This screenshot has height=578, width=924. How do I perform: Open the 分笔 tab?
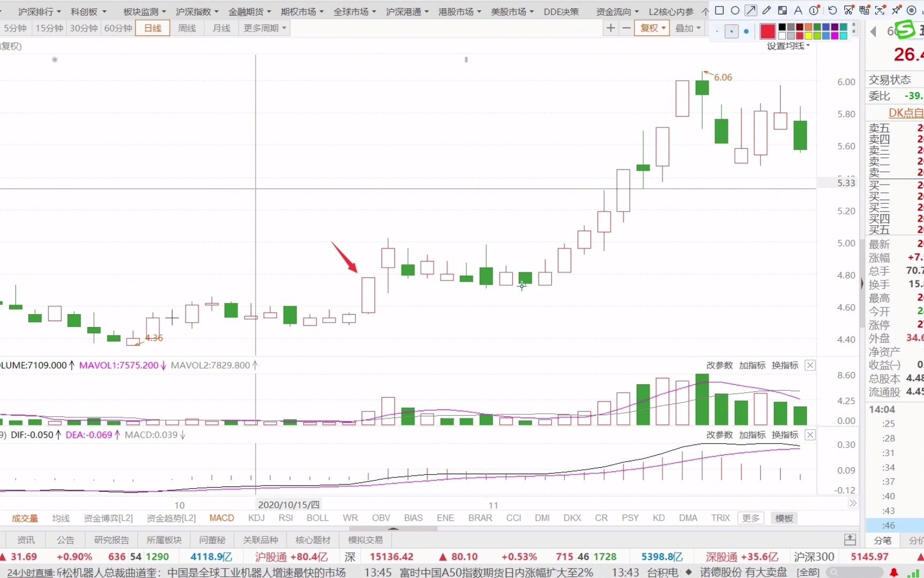coord(883,541)
